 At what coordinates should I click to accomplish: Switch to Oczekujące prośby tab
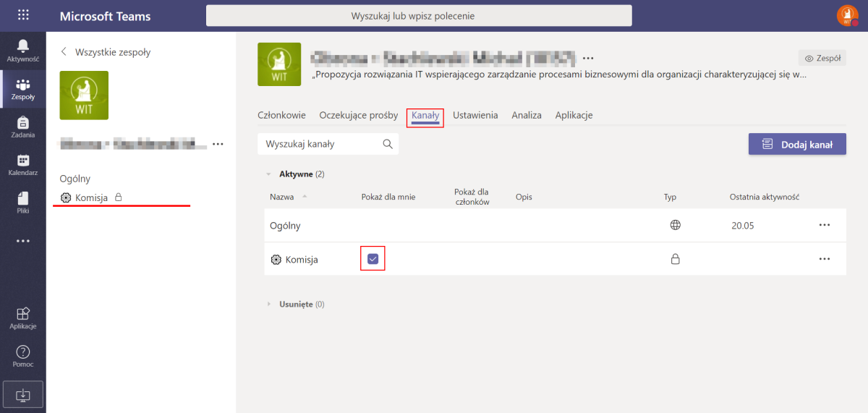click(x=359, y=115)
